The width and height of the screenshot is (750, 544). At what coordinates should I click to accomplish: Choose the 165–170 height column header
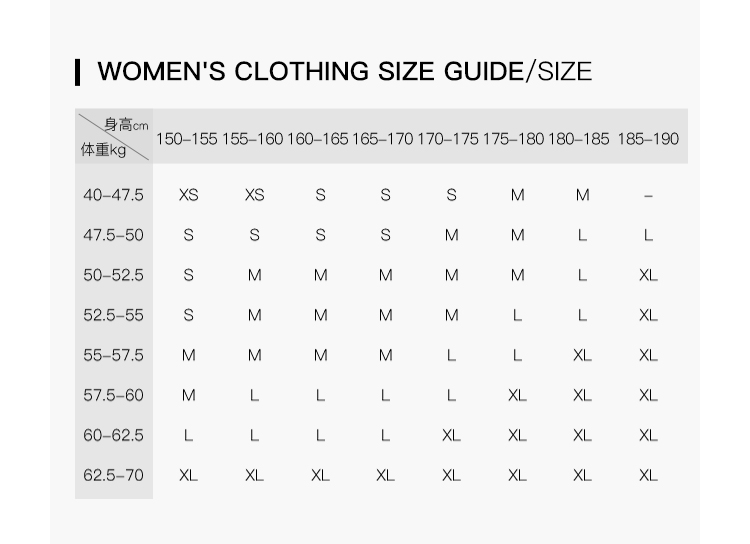tap(383, 139)
